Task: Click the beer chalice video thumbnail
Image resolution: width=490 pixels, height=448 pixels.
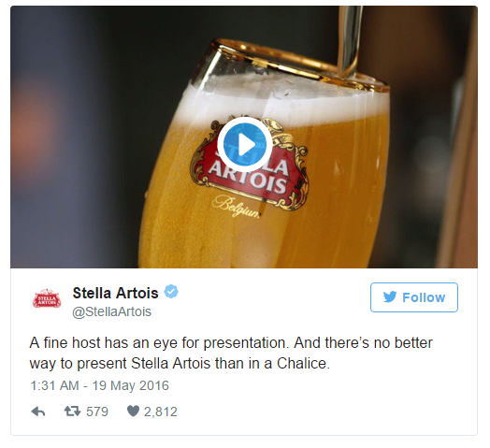Action: pos(244,137)
